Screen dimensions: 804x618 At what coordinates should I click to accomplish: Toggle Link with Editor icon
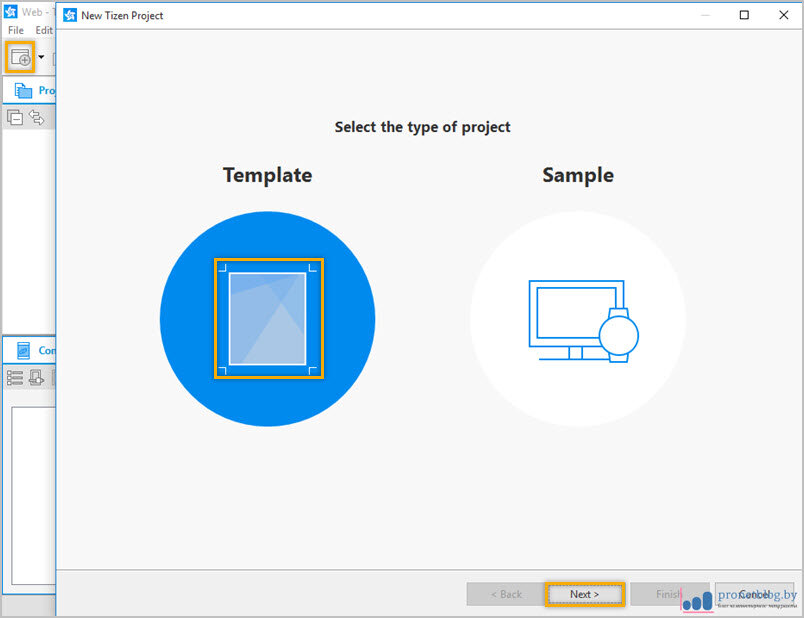pos(36,117)
